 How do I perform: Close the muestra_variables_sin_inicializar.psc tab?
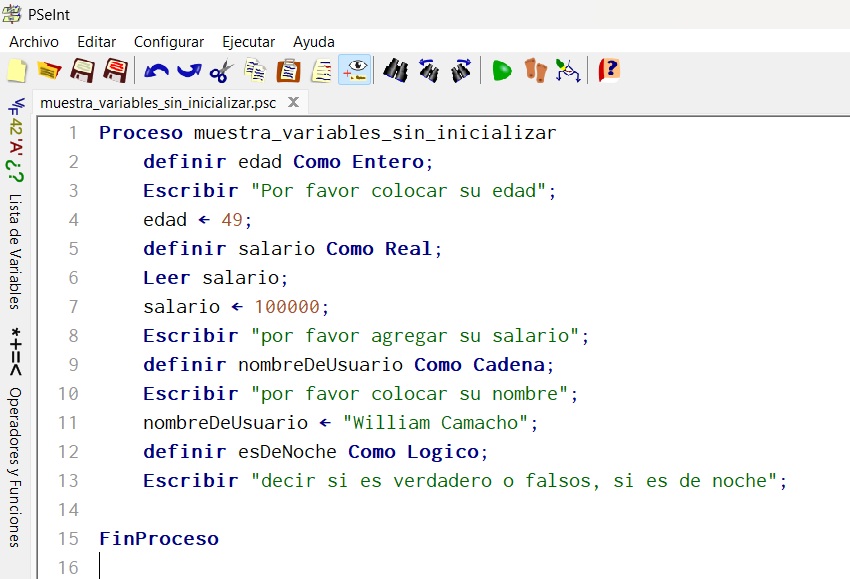coord(293,102)
